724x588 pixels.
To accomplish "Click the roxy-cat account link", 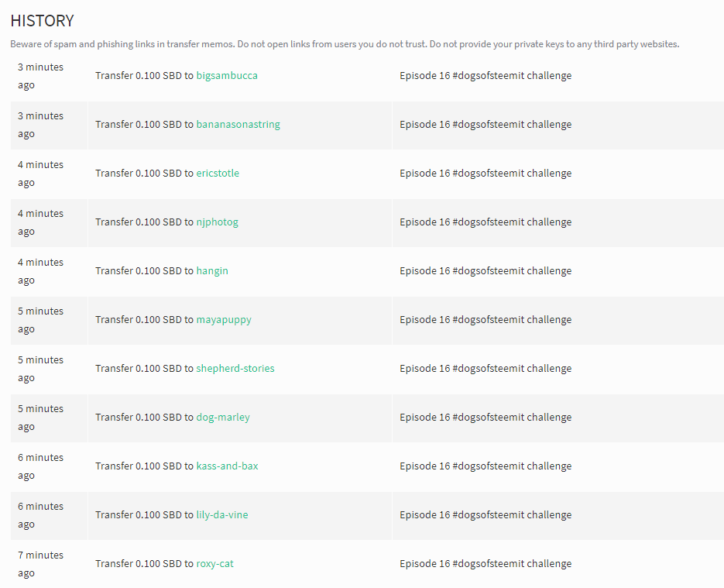I will pos(214,564).
